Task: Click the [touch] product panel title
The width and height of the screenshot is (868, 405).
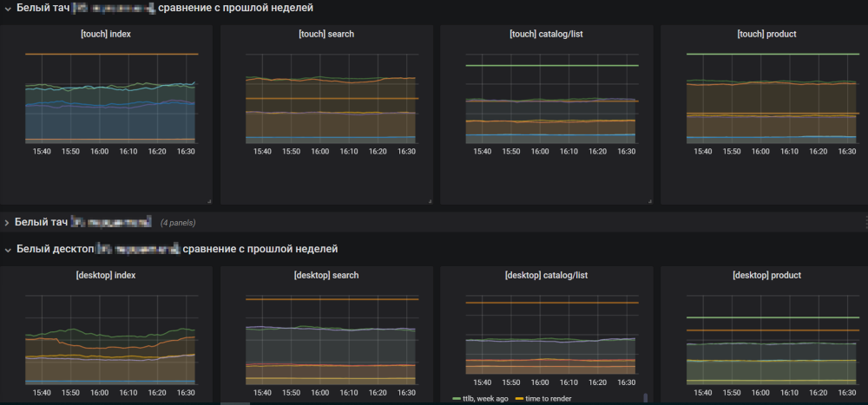Action: pyautogui.click(x=766, y=34)
